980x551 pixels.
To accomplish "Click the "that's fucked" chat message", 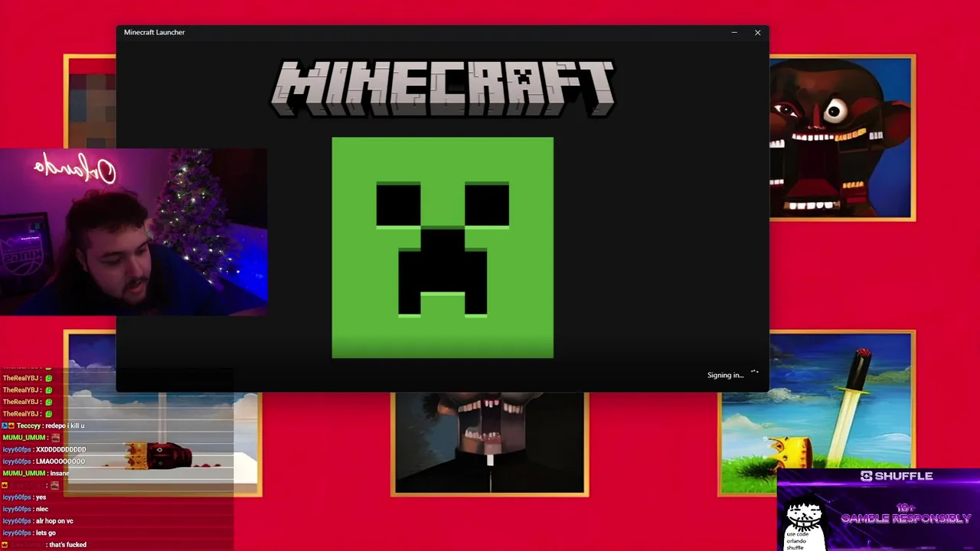I will click(x=67, y=545).
